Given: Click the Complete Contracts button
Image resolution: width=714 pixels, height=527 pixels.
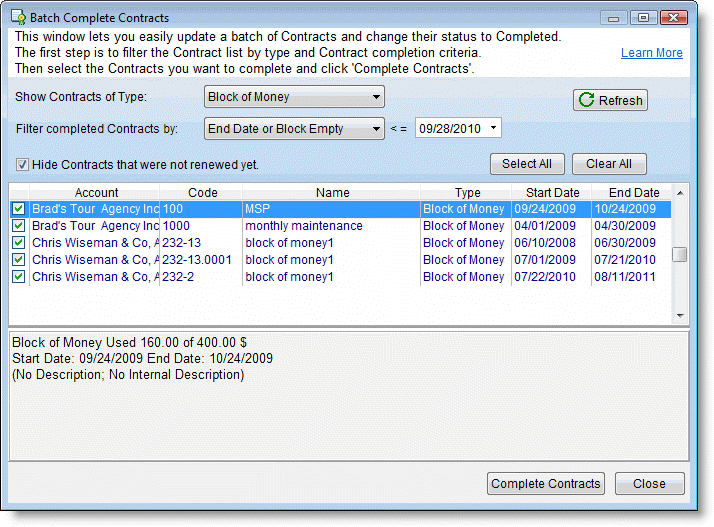Looking at the screenshot, I should (x=546, y=483).
